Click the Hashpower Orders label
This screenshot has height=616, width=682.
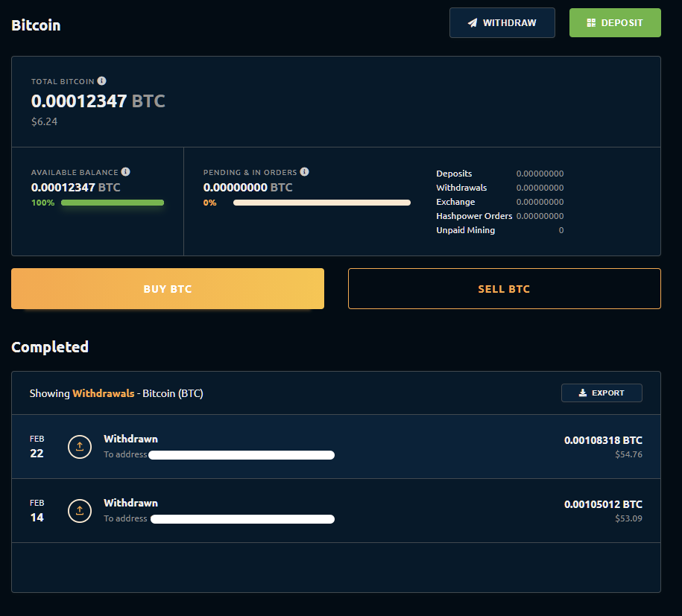click(474, 216)
